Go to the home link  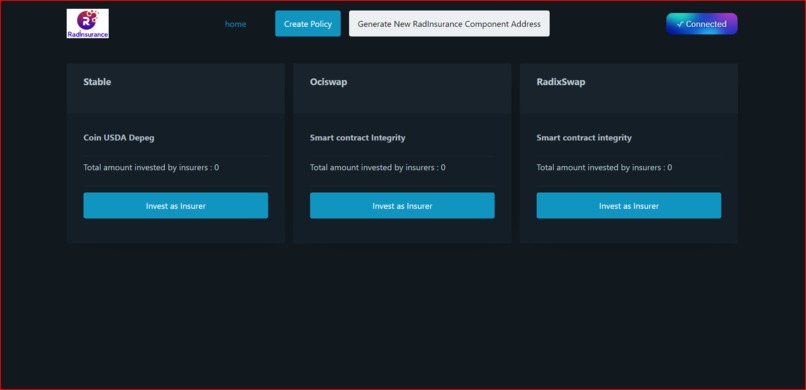[235, 24]
